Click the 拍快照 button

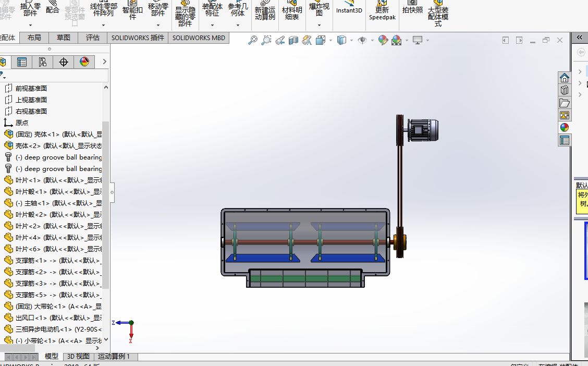(x=412, y=8)
